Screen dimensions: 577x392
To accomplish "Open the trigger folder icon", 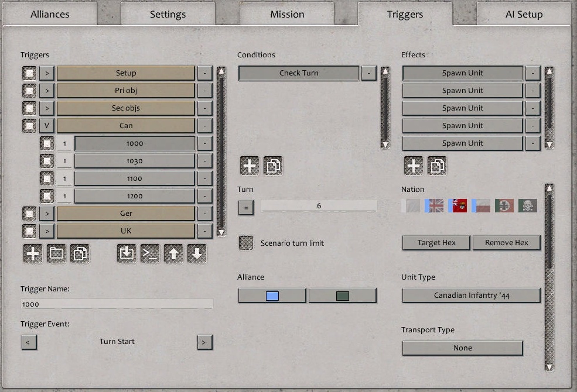I will coord(56,253).
